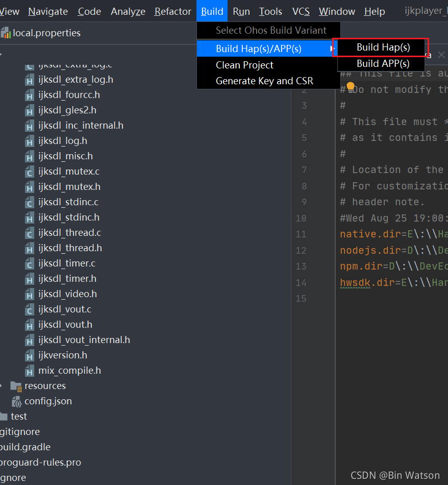Select mix_compile.h in project tree
Viewport: 448px width, 485px height.
point(69,370)
